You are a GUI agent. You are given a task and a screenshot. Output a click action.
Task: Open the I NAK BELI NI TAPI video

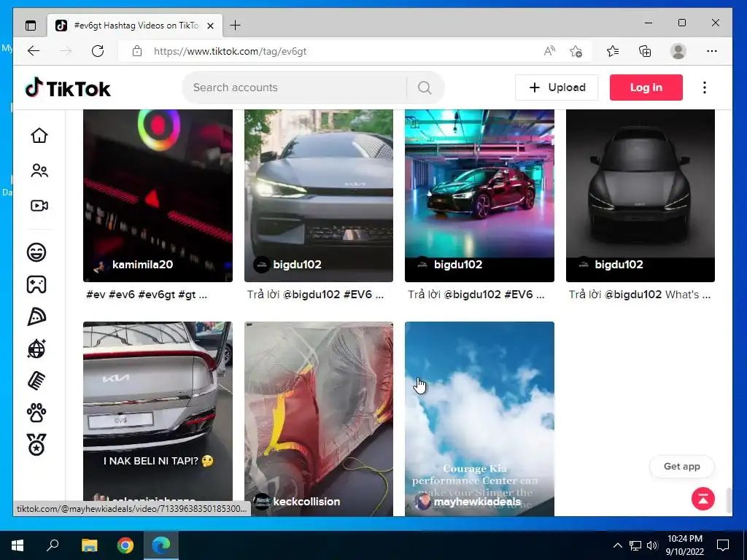click(x=158, y=419)
